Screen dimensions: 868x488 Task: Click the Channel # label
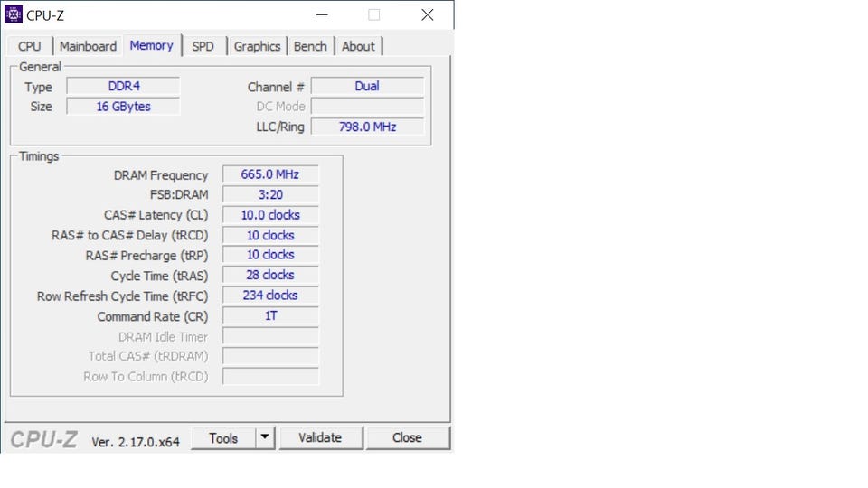point(276,88)
